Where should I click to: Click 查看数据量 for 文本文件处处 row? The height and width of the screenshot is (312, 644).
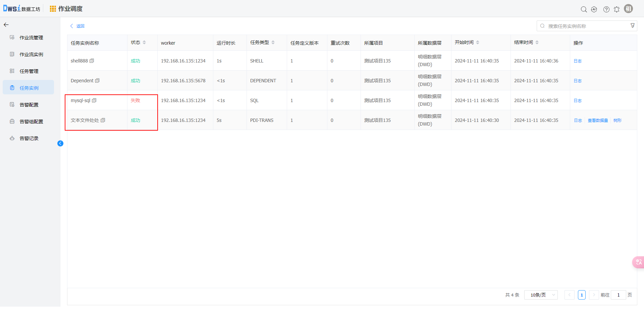[598, 120]
